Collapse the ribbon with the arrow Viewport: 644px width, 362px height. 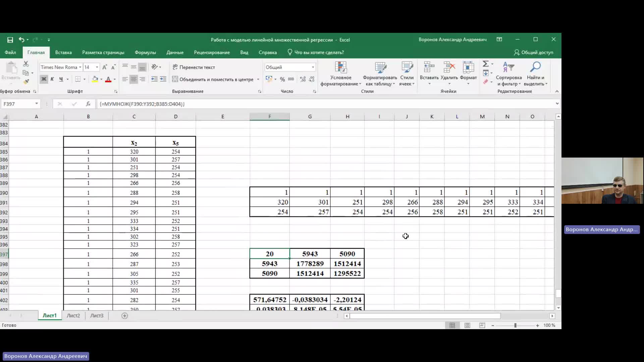[x=557, y=91]
